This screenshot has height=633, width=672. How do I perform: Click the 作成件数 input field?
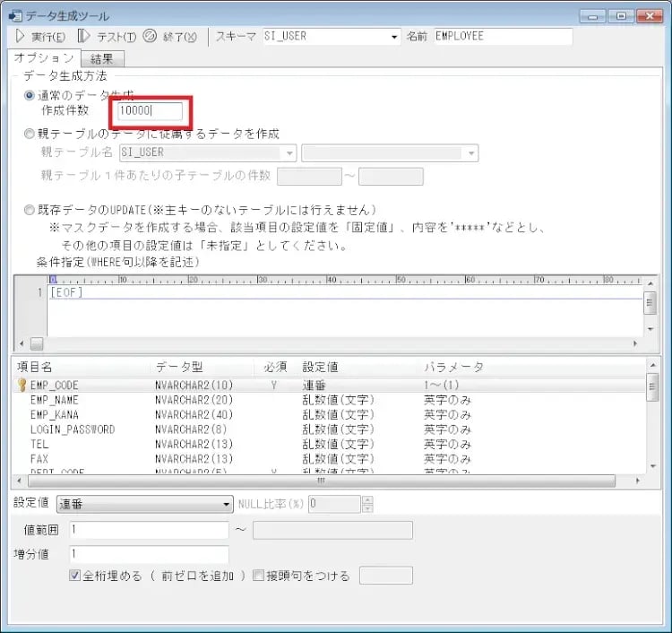(x=151, y=111)
